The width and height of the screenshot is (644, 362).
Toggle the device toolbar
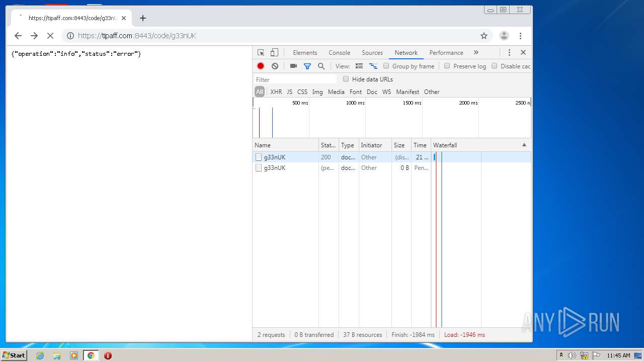pyautogui.click(x=274, y=52)
